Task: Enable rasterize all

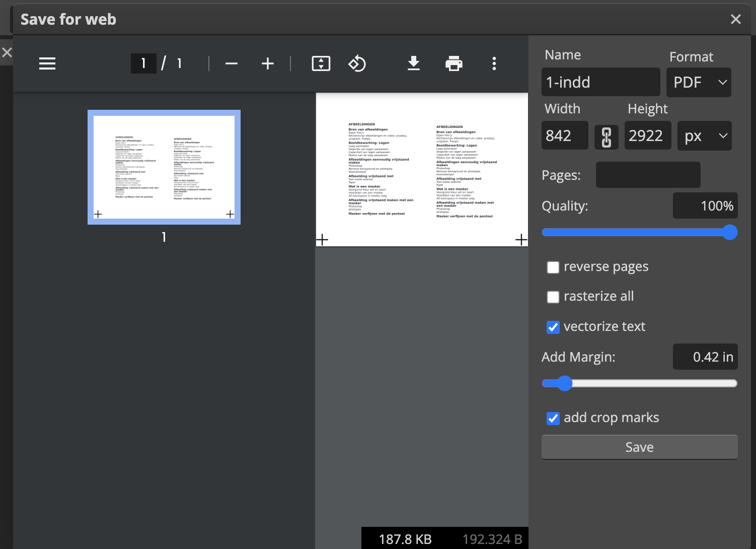Action: point(553,297)
